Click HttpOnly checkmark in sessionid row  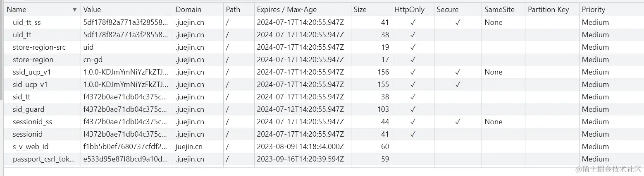pyautogui.click(x=413, y=134)
